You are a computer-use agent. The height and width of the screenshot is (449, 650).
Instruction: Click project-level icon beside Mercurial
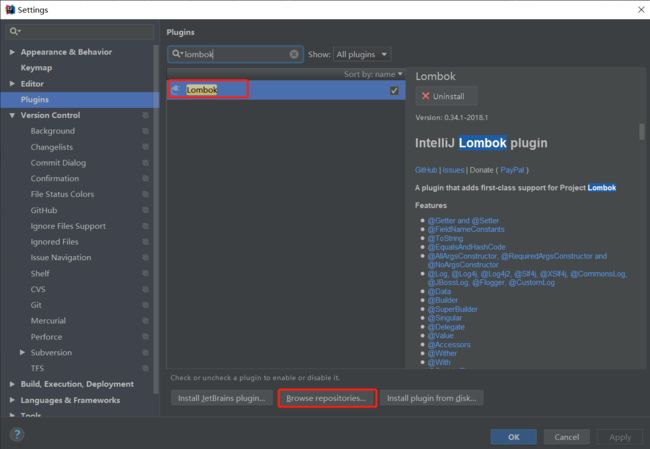tap(146, 320)
